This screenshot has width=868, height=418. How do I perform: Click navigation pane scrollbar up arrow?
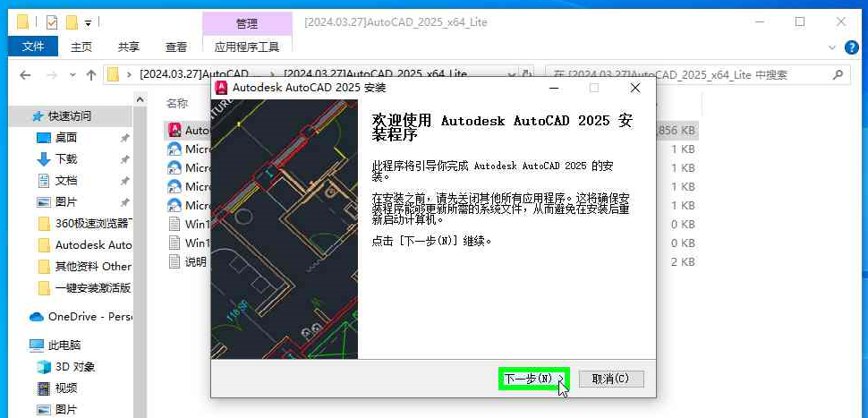click(140, 99)
